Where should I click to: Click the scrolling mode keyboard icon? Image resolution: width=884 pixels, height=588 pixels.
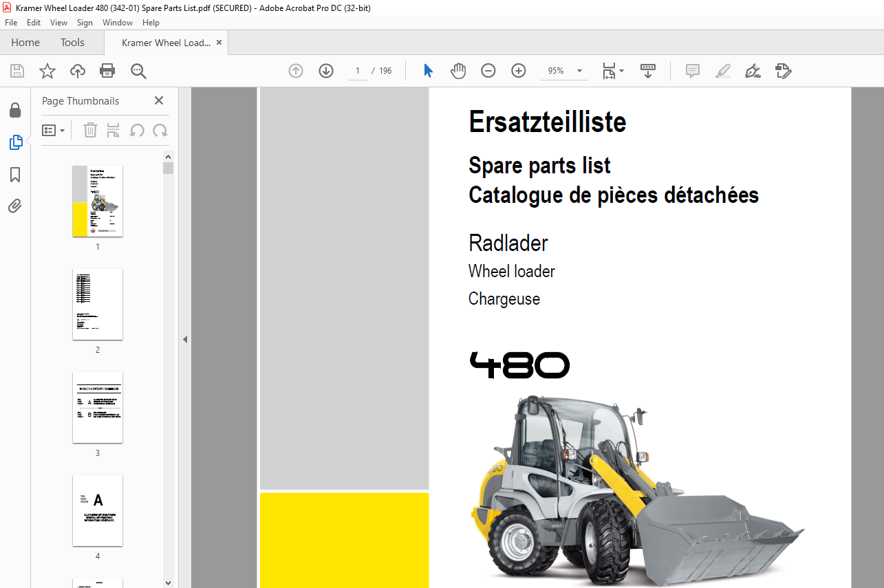tap(648, 71)
